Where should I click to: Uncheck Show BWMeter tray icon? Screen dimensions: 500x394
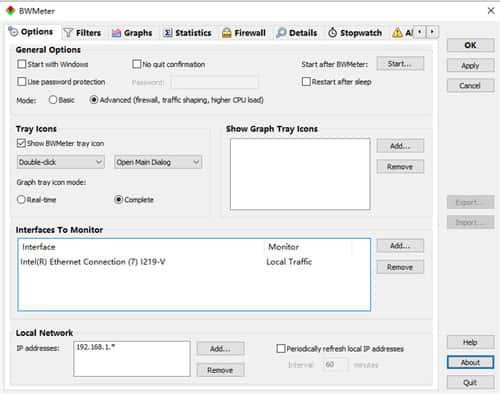(21, 143)
